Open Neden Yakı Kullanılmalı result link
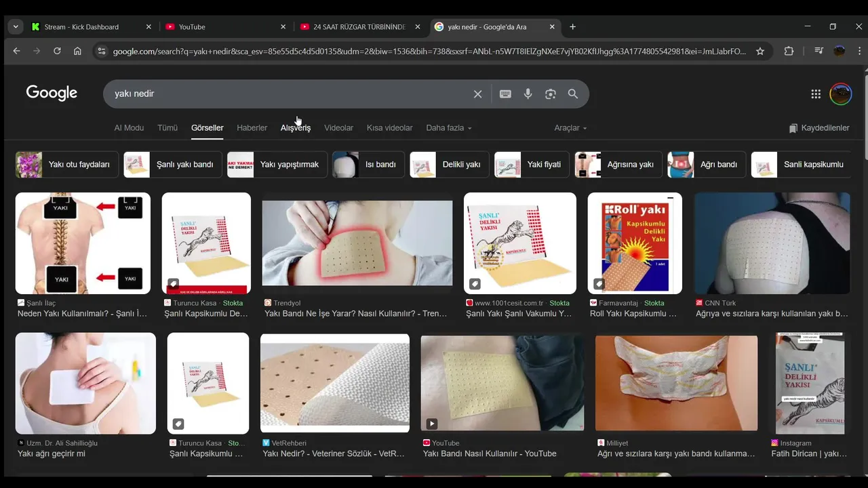Image resolution: width=868 pixels, height=488 pixels. click(82, 314)
